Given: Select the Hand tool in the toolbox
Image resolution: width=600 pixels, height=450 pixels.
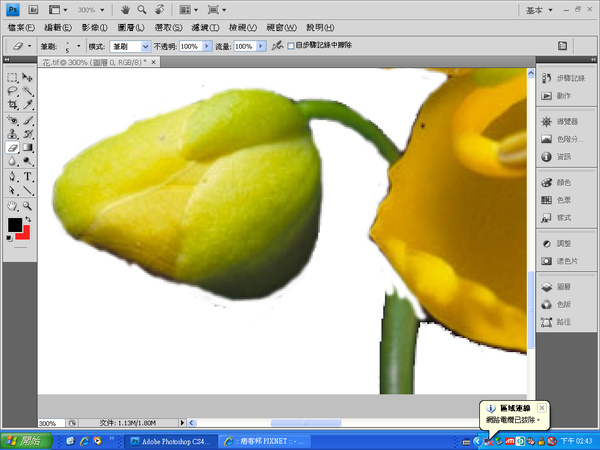Looking at the screenshot, I should pos(12,205).
